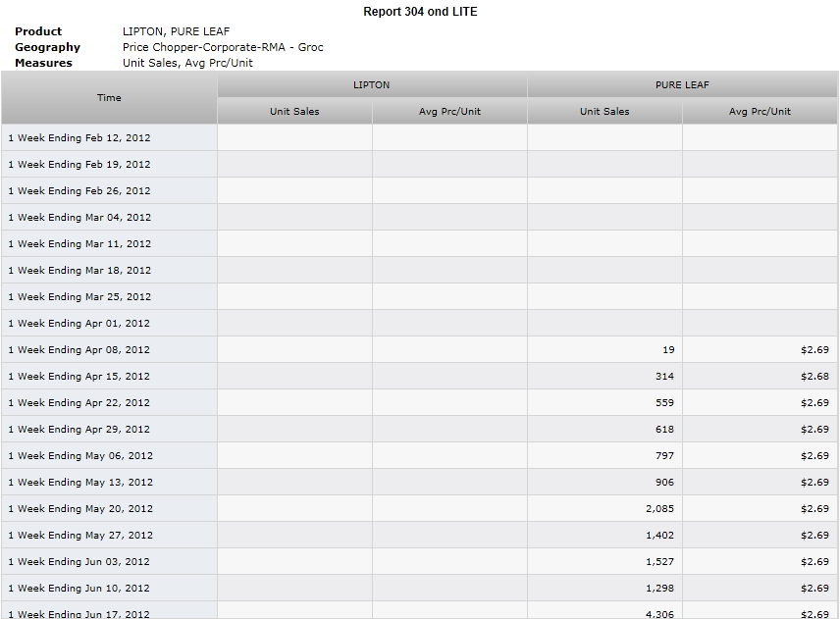Select Pure Leaf unit sales value "1,527"
The height and width of the screenshot is (619, 840).
pos(660,562)
